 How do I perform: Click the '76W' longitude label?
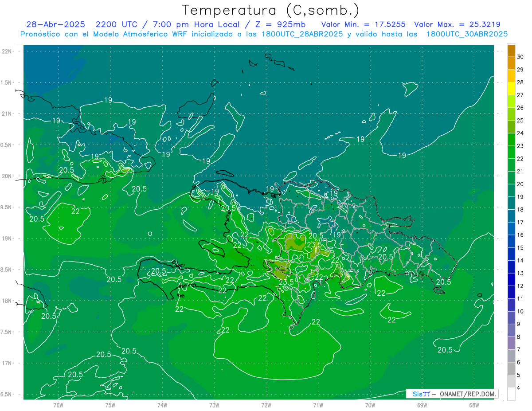point(58,405)
